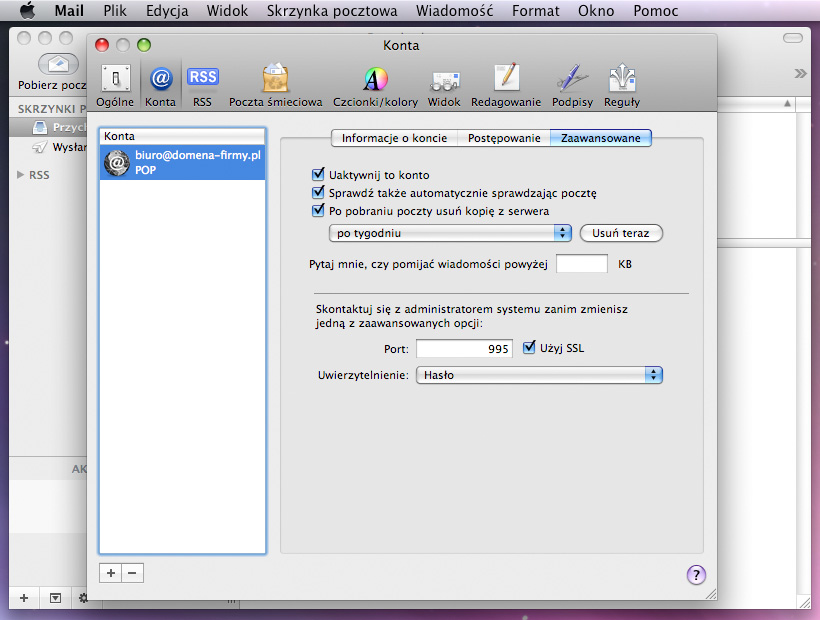Click the mailbox activity toggle icon at bottom

pos(55,598)
